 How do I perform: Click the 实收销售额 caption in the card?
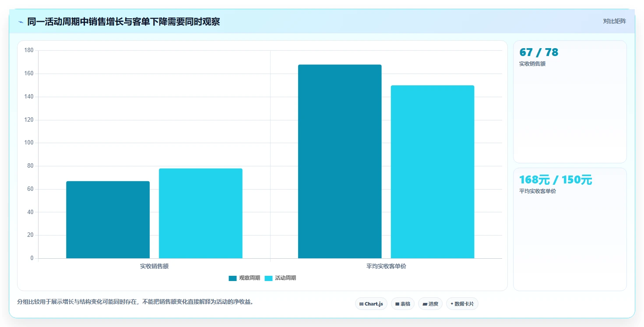point(532,64)
